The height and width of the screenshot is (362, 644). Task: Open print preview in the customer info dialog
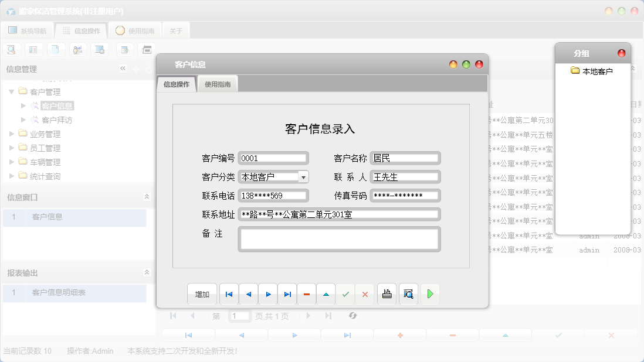[x=407, y=294]
